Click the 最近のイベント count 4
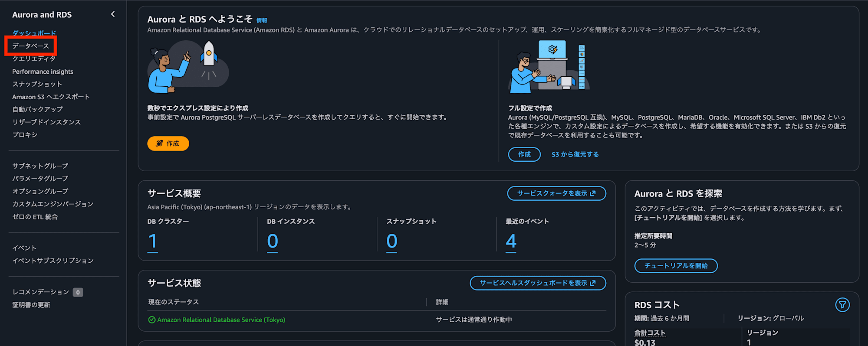Screen dimensions: 868x346 511,241
